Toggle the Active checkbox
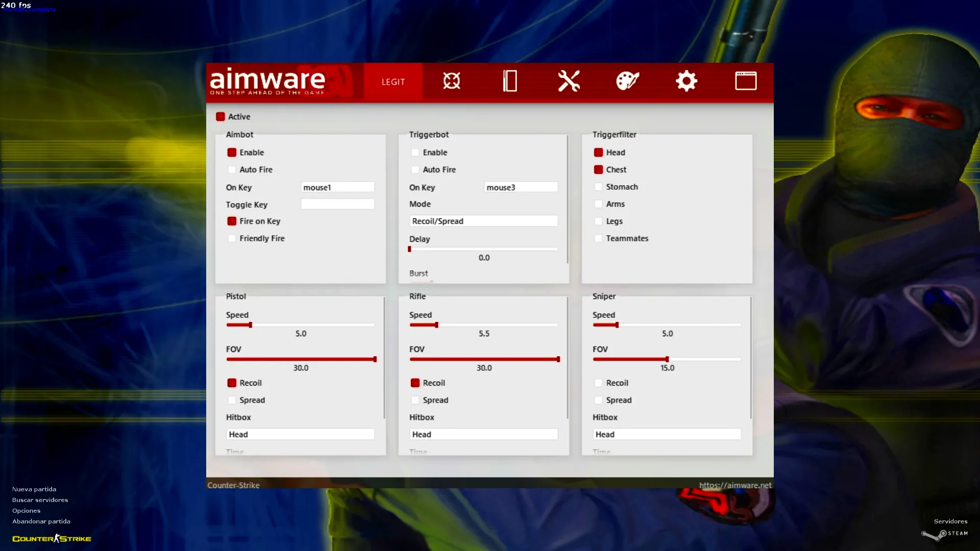Image resolution: width=980 pixels, height=551 pixels. (x=220, y=117)
